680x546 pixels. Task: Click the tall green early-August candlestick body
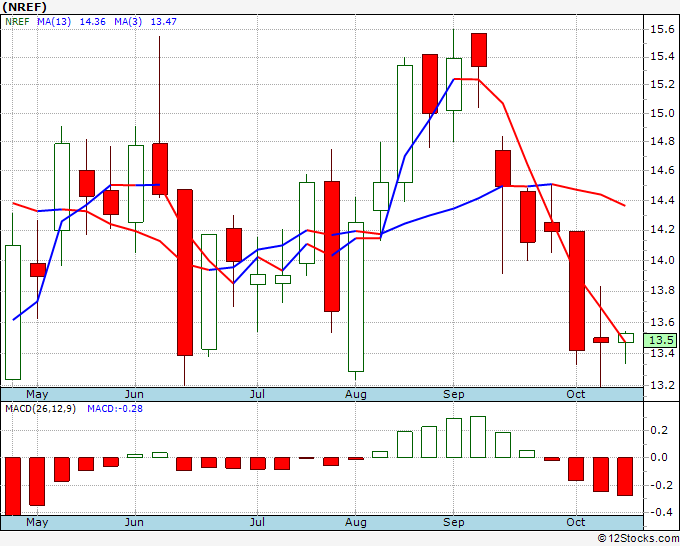pos(356,297)
